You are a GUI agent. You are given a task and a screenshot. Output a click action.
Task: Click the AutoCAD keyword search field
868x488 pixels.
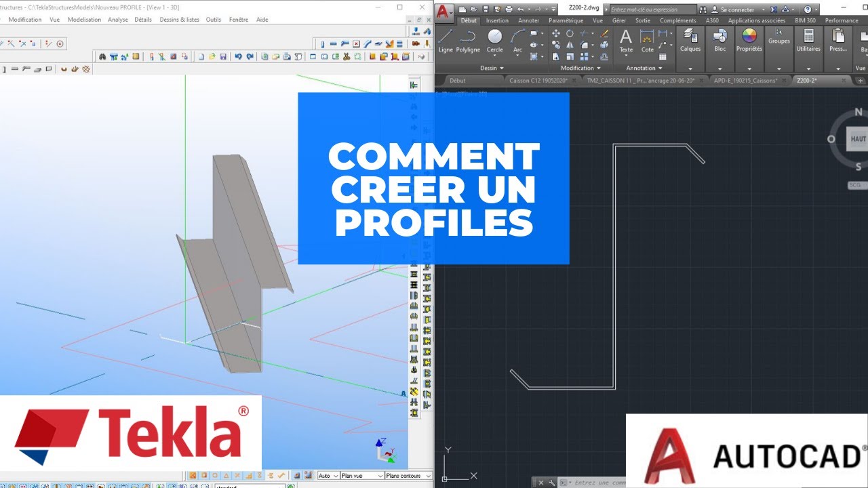click(653, 9)
